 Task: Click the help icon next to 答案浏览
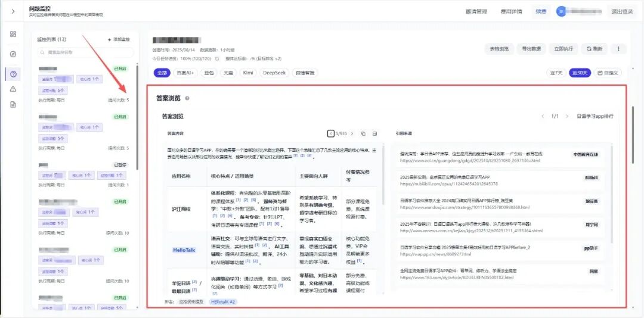[x=187, y=98]
